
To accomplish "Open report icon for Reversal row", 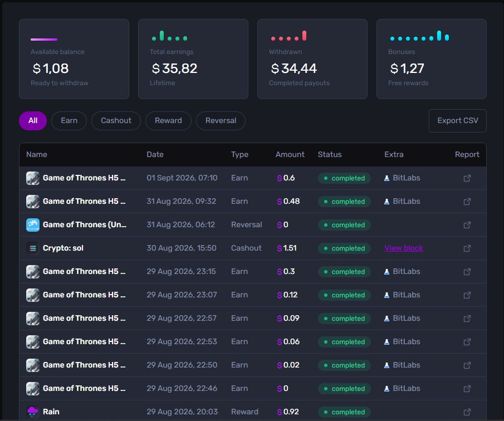I will [467, 225].
